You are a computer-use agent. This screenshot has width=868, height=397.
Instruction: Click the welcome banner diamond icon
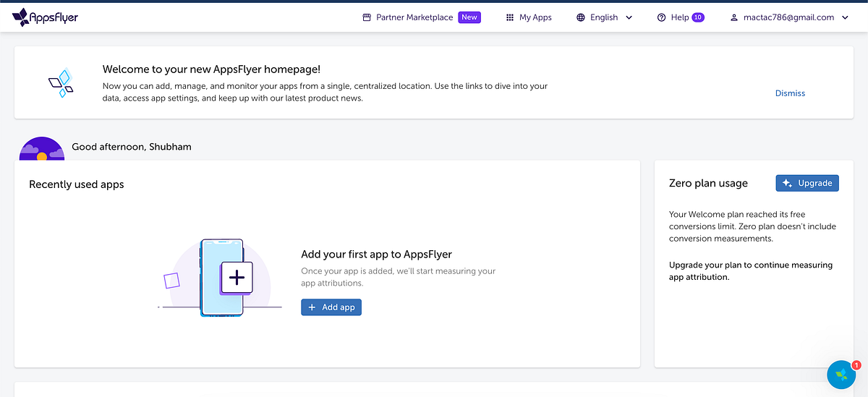click(61, 83)
